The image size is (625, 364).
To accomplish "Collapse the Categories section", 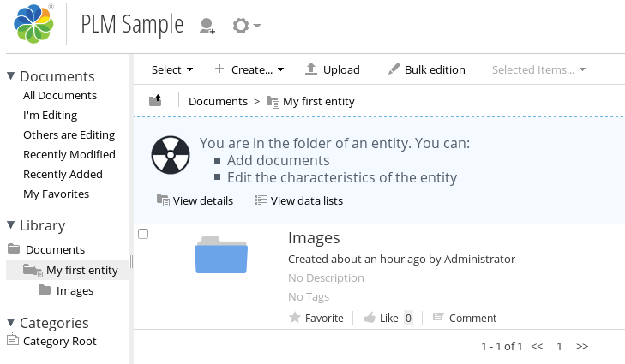I will 11,322.
